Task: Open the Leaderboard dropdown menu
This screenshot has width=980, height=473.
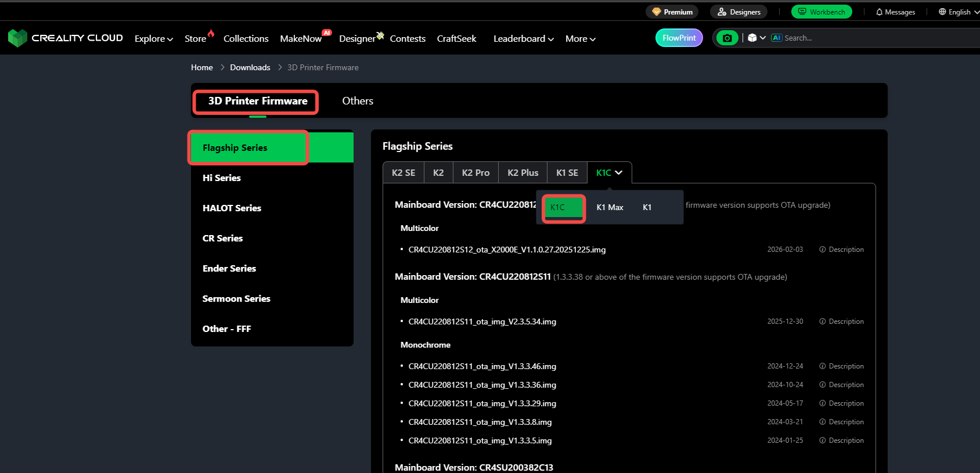Action: (x=523, y=39)
